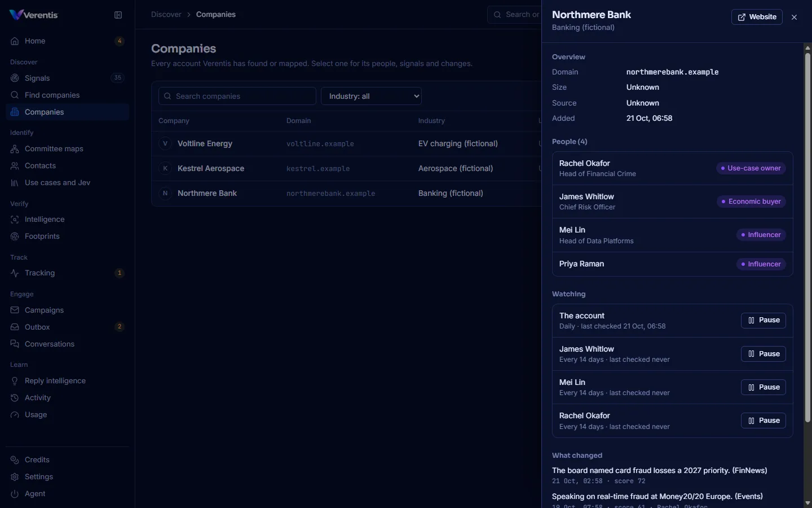Open the Industry: all dropdown
This screenshot has width=812, height=508.
pyautogui.click(x=371, y=96)
